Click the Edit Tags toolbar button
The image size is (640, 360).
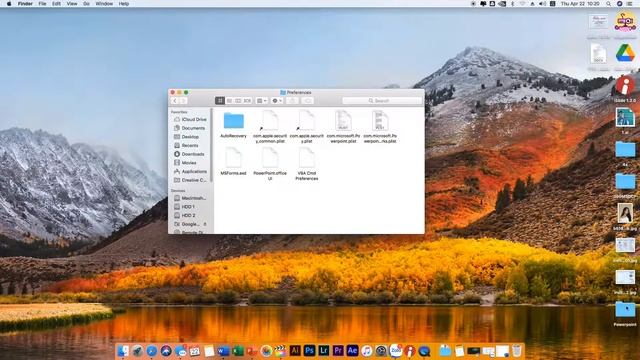(308, 101)
